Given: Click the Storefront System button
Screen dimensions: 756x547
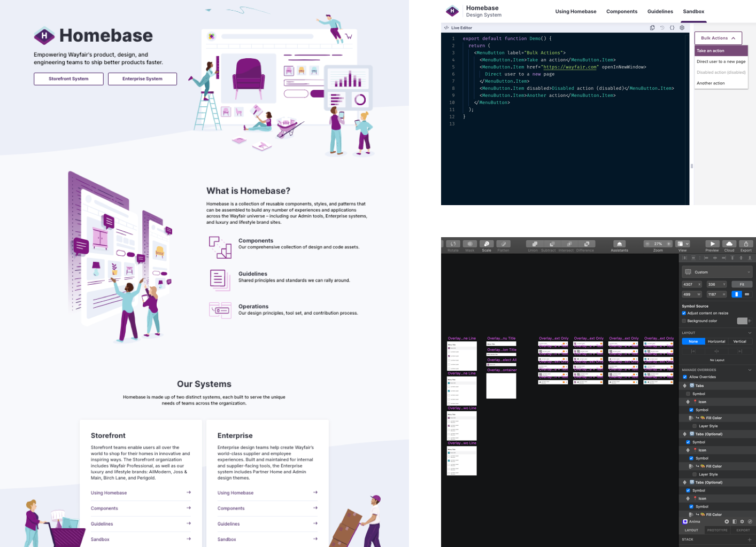Looking at the screenshot, I should point(68,79).
